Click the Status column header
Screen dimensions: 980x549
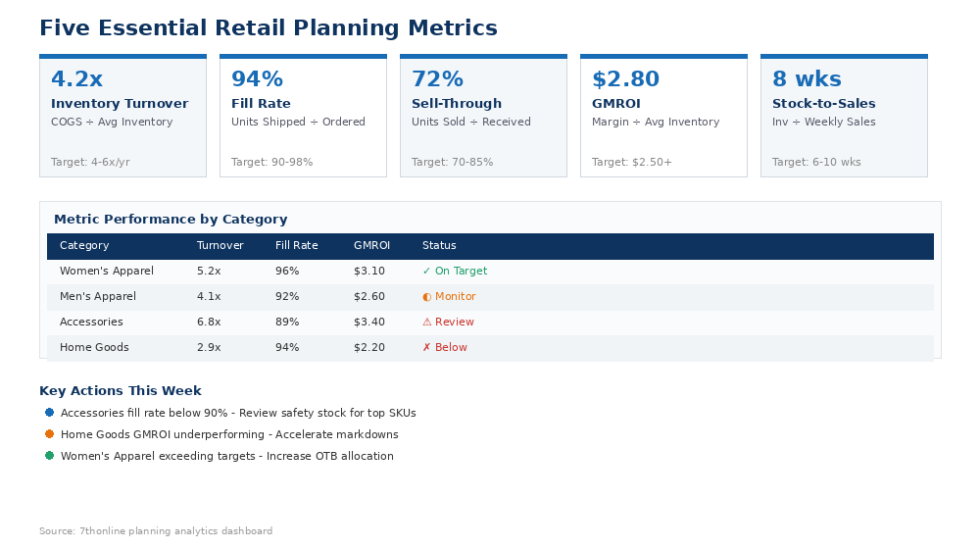tap(439, 246)
